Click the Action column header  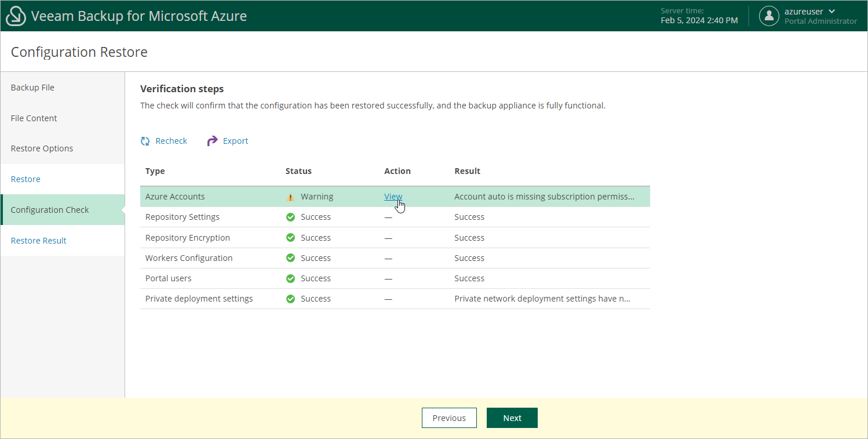[397, 171]
